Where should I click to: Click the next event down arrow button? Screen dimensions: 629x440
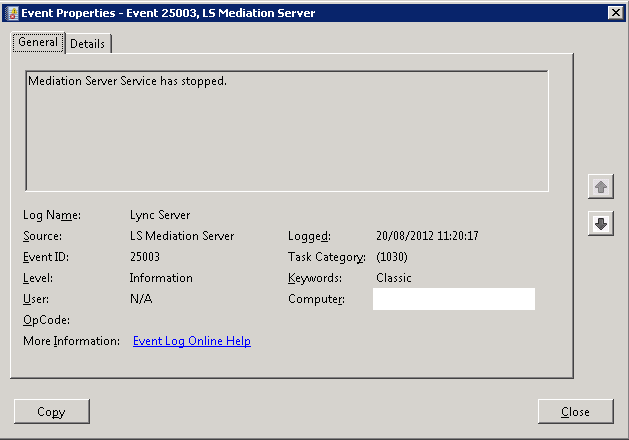pyautogui.click(x=601, y=223)
